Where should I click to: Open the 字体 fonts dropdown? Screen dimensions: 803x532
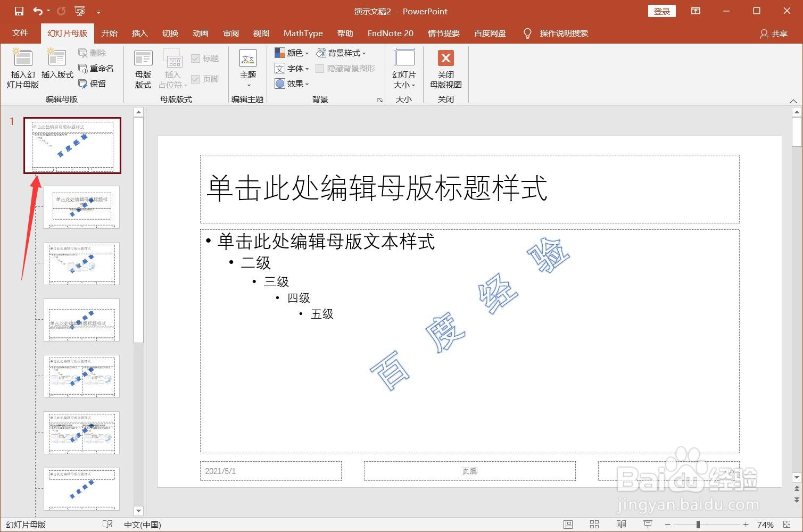coord(292,68)
